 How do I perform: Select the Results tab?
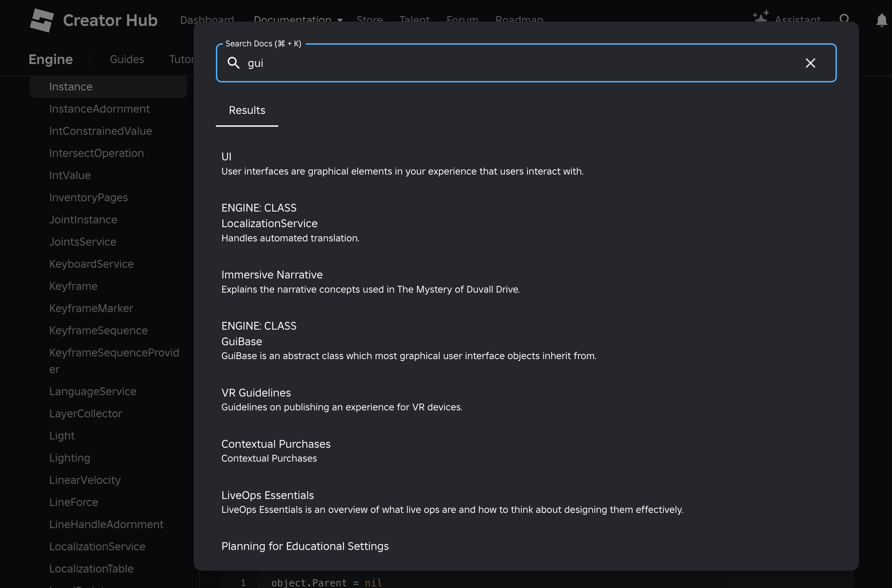tap(247, 110)
